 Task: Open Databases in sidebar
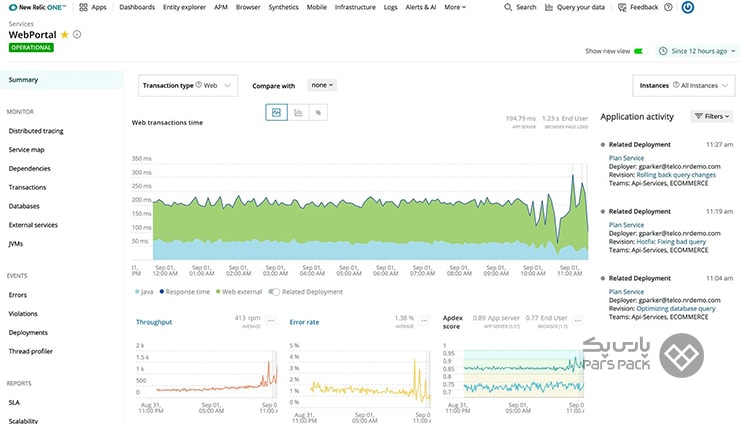tap(24, 206)
